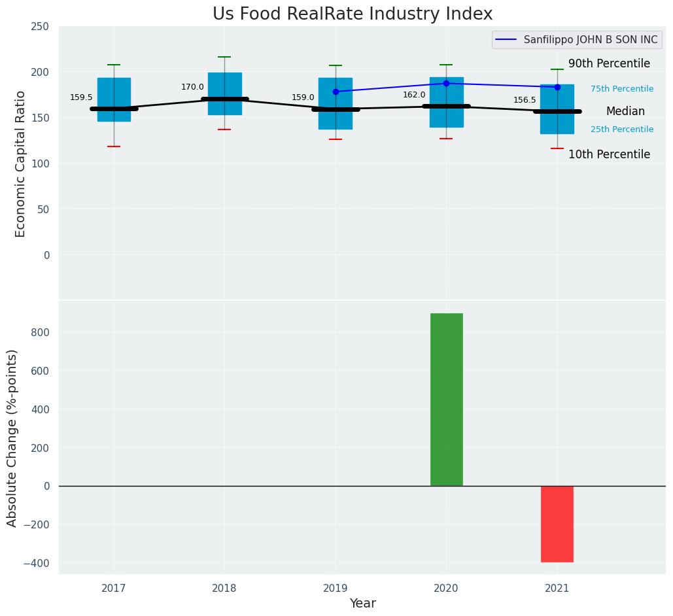Click the 159.5 median value label

(x=81, y=97)
